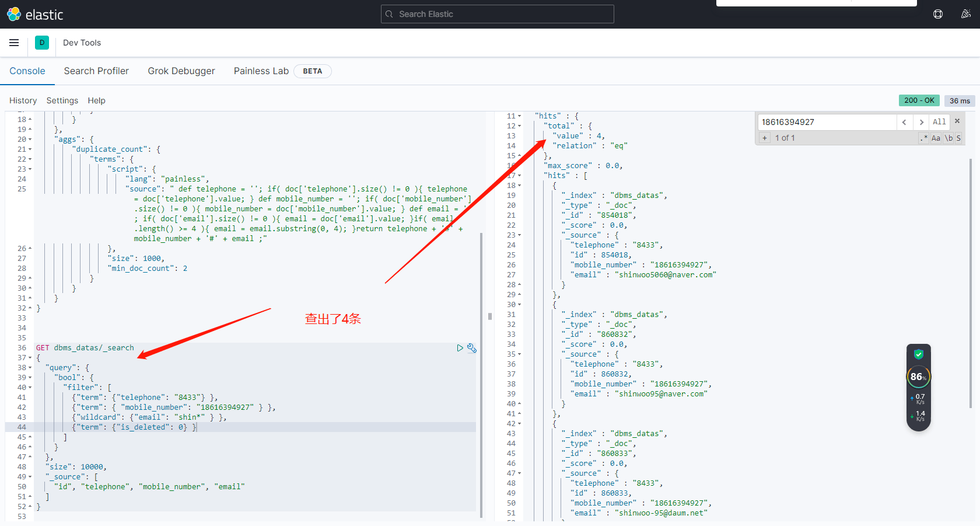
Task: Click the GET dbms_datas/_search request line
Action: 85,348
